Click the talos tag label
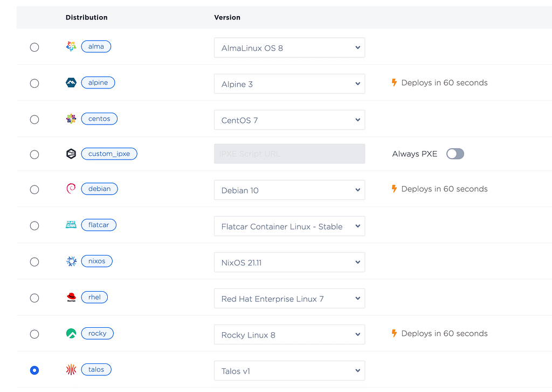 point(96,369)
